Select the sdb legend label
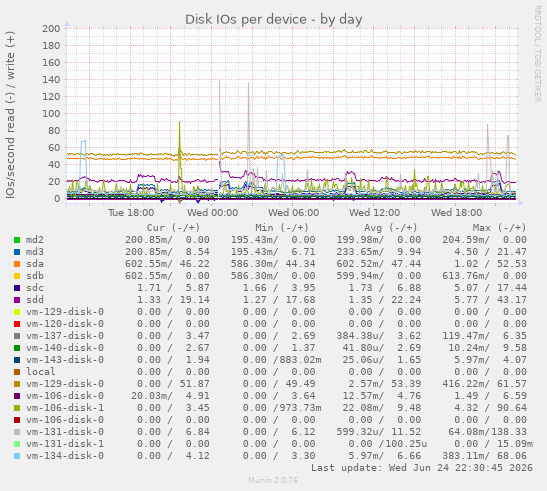Screen dimensions: 547x491 pyautogui.click(x=35, y=276)
